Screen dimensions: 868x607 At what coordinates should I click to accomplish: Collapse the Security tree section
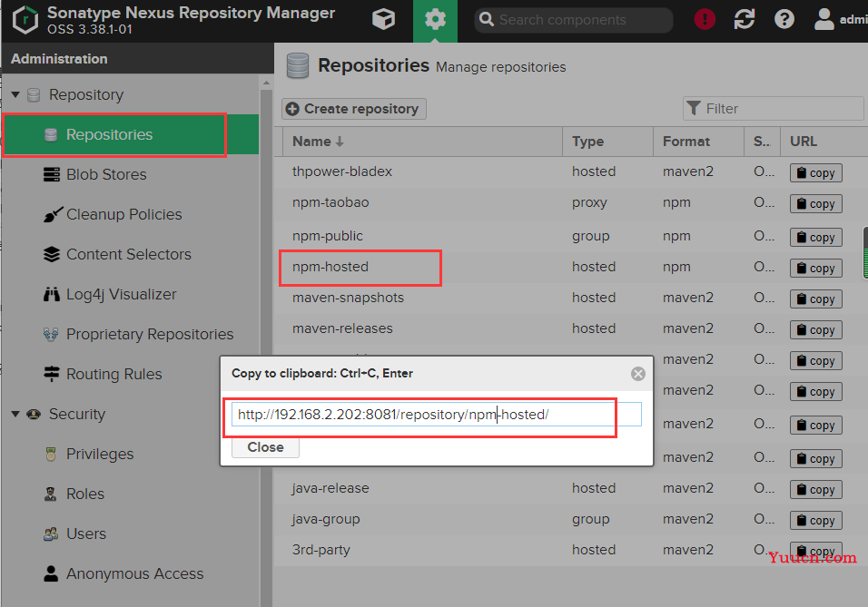point(15,414)
